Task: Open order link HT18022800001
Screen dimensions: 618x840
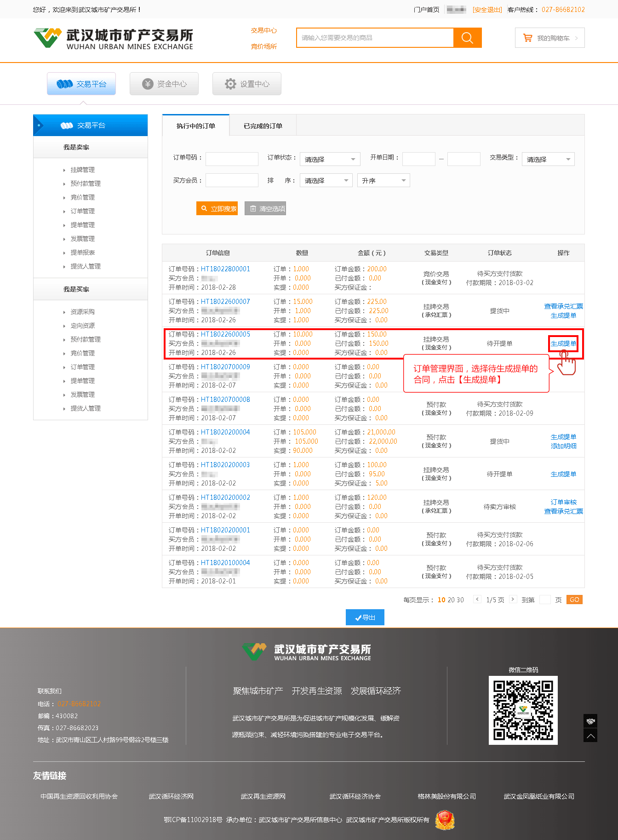Action: (x=225, y=269)
